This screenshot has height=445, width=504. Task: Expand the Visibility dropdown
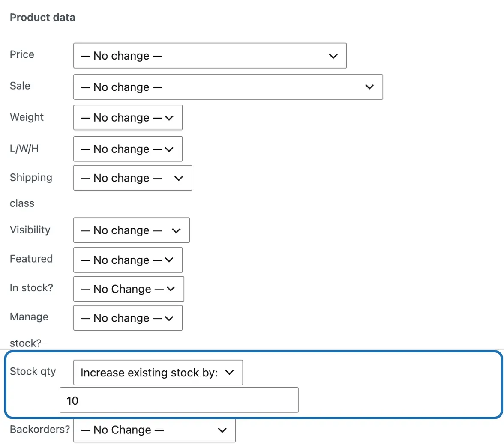click(132, 230)
